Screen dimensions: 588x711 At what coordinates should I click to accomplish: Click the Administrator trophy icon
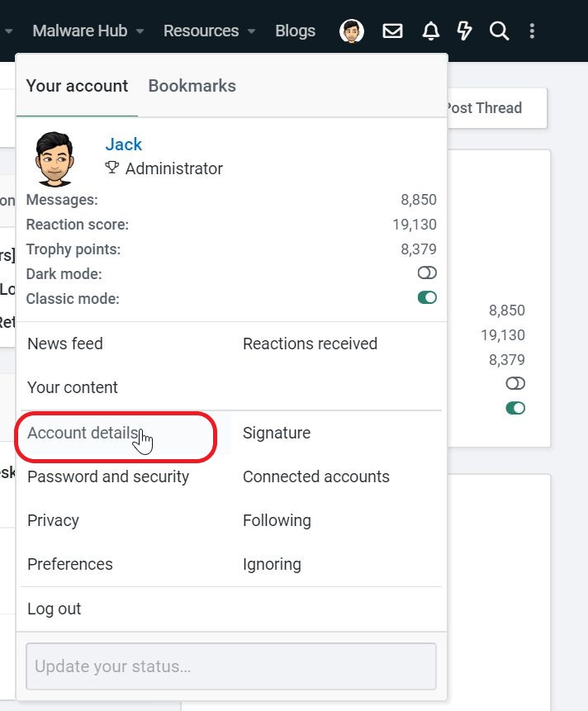pyautogui.click(x=112, y=168)
